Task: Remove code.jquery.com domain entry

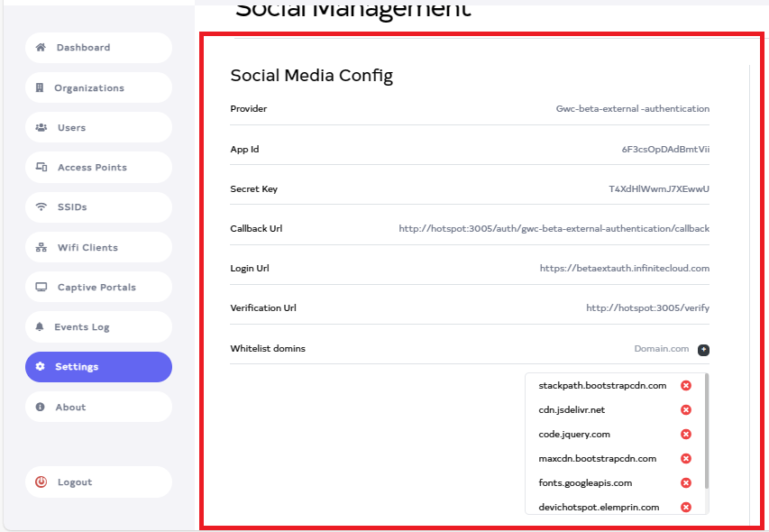Action: pyautogui.click(x=685, y=435)
